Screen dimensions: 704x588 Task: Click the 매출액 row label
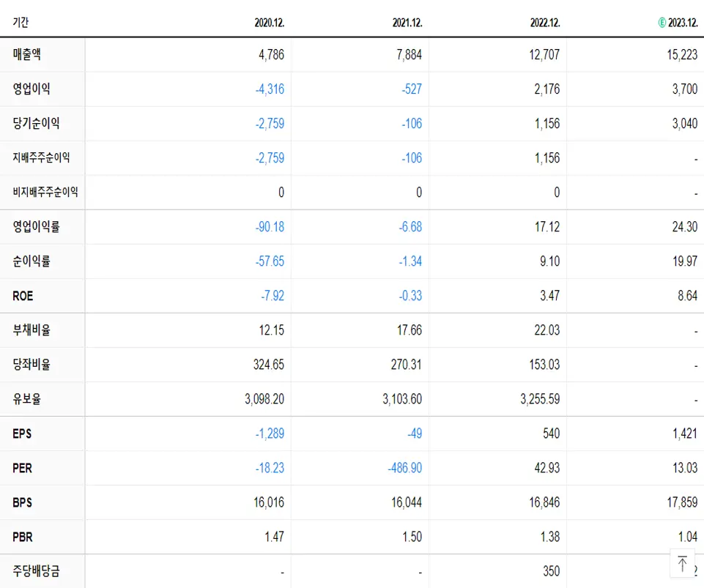27,54
